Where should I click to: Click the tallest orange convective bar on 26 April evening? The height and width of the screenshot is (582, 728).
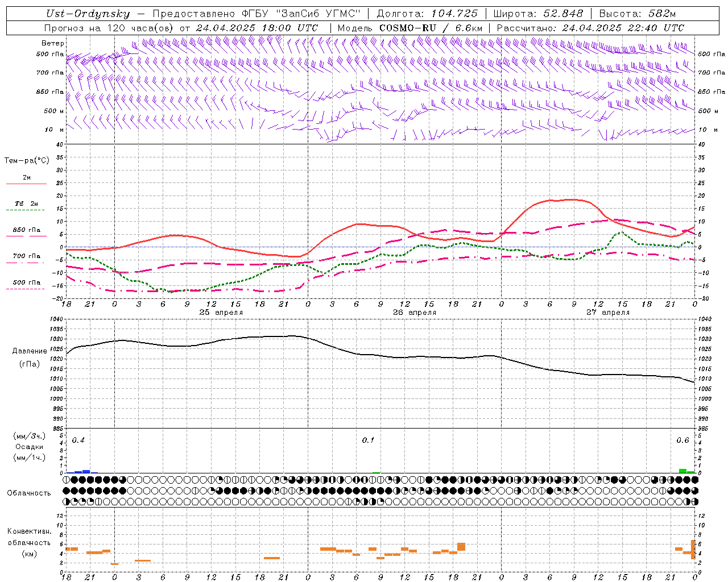[461, 547]
